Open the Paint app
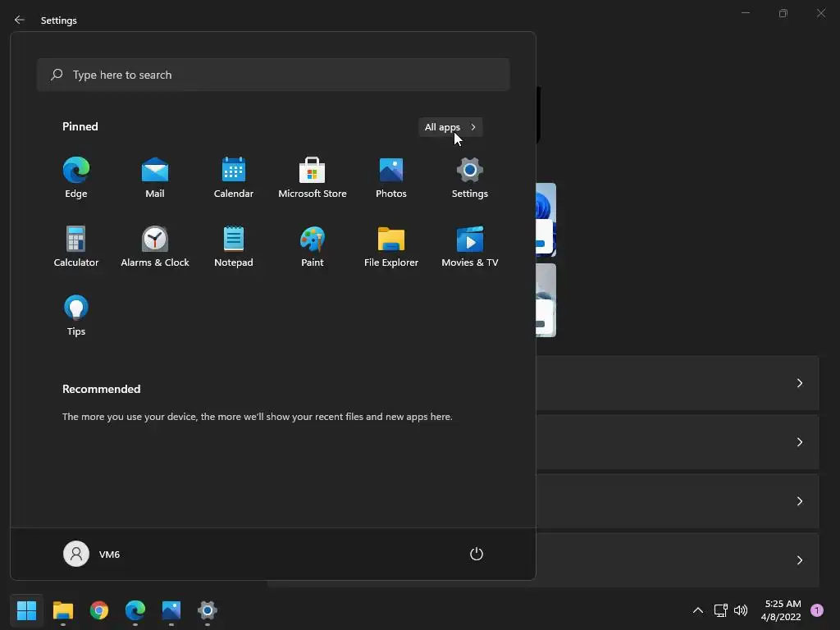The width and height of the screenshot is (840, 630). (x=313, y=246)
